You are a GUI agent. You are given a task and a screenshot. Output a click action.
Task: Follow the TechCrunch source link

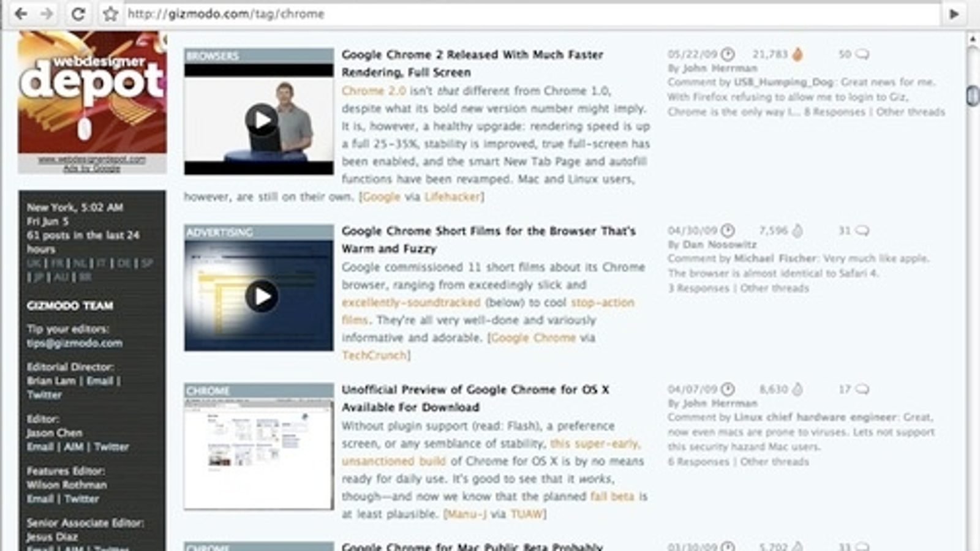point(374,355)
